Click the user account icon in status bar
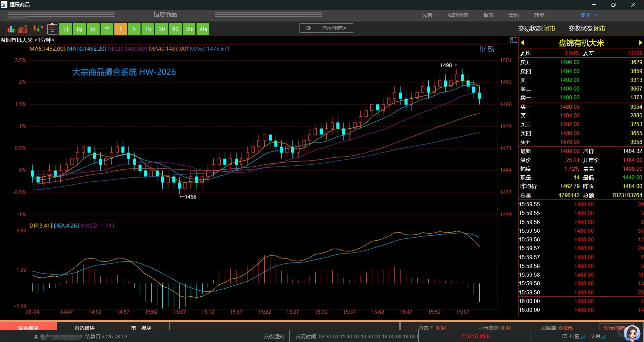This screenshot has height=342, width=644. (x=36, y=337)
